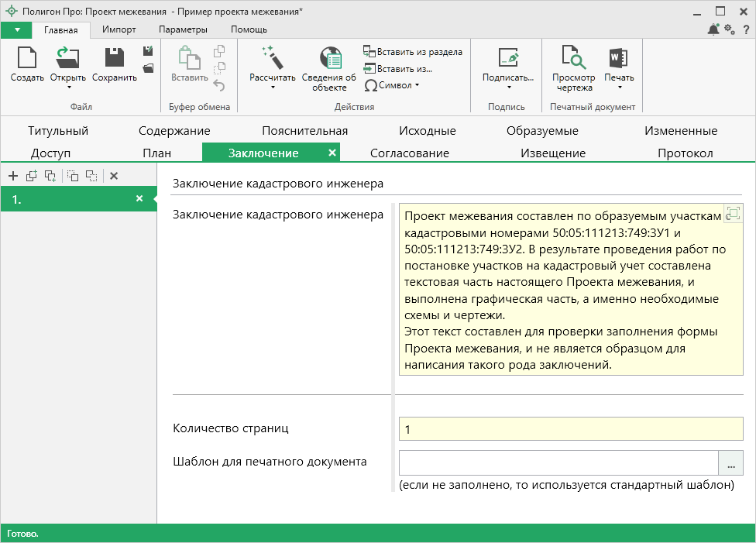
Task: Open Сведения об объекте globe icon
Action: 329,59
